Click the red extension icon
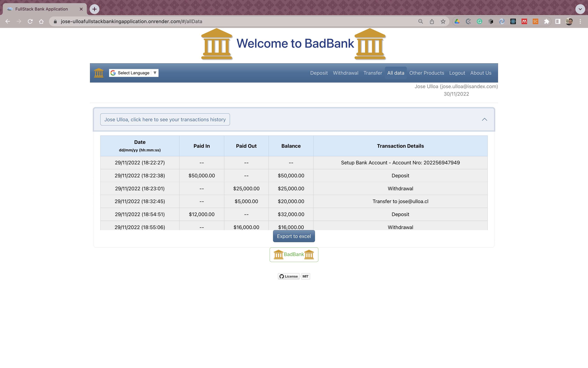The height and width of the screenshot is (368, 588). 524,21
